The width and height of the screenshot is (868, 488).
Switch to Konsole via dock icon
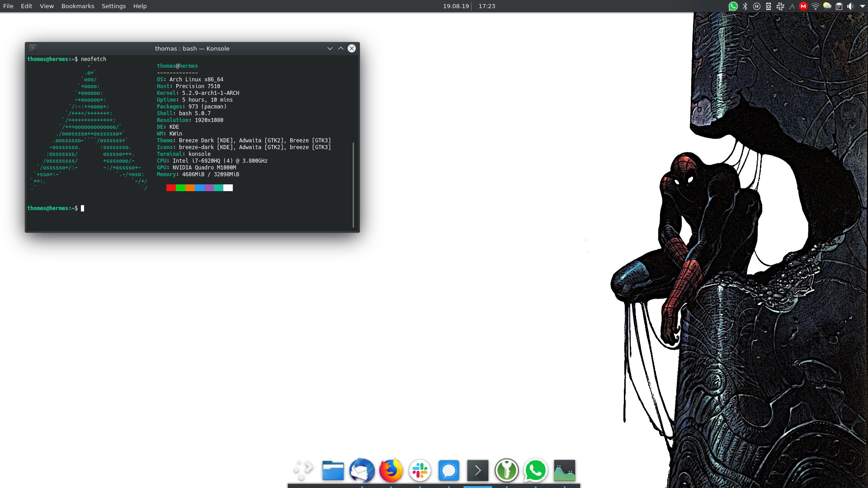point(478,470)
